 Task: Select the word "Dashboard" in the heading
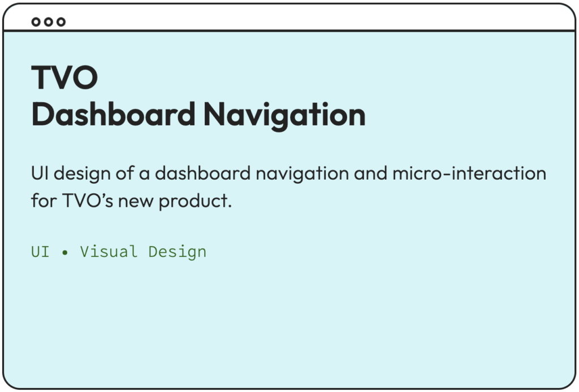pos(113,114)
